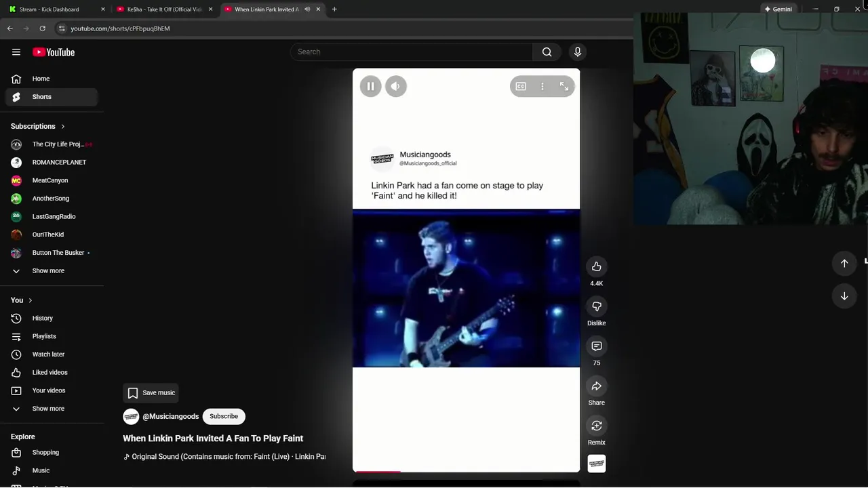
Task: View site information icon in address bar
Action: (x=62, y=28)
